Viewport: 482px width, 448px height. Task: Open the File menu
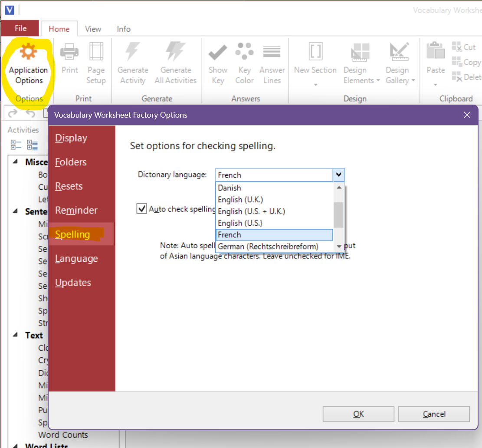[20, 28]
